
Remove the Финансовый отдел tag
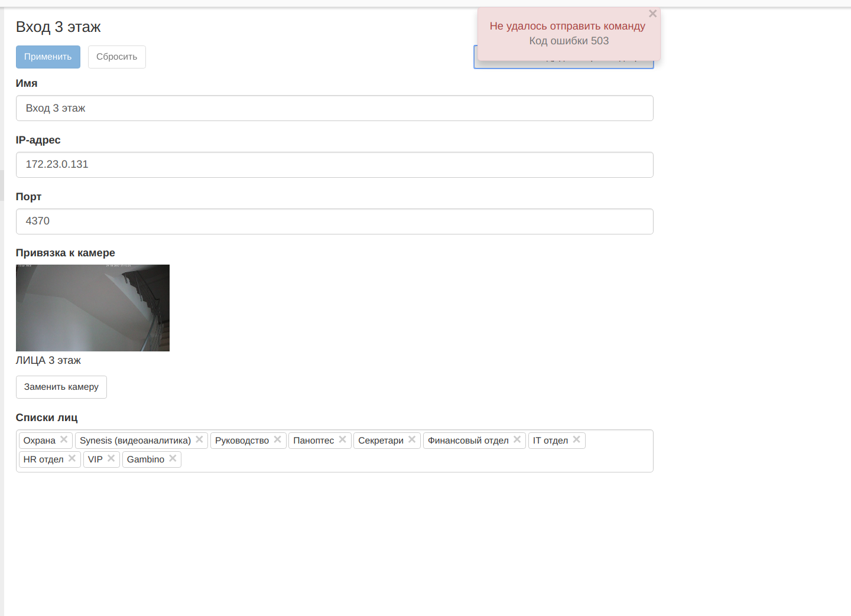(517, 439)
